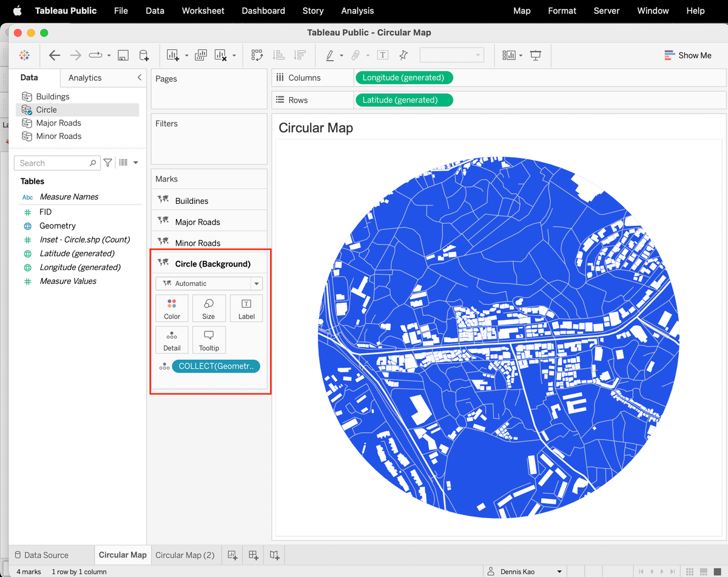Click the Show Me button
This screenshot has height=577, width=728.
coord(688,55)
